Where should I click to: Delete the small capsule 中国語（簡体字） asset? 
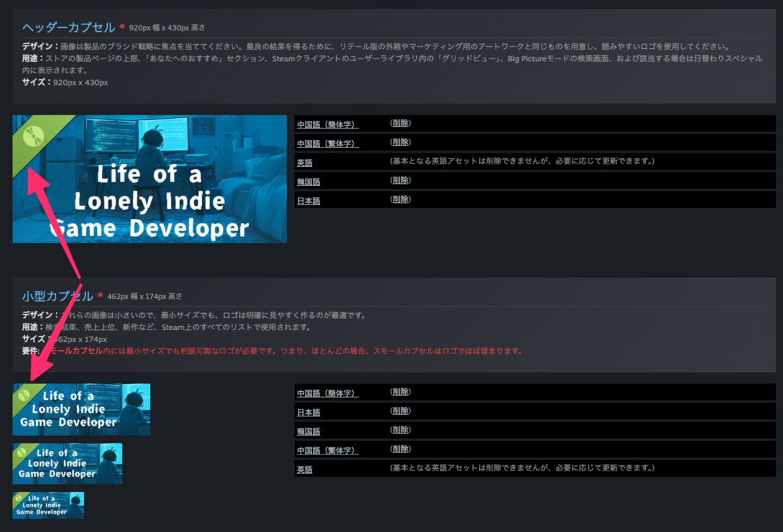click(401, 392)
